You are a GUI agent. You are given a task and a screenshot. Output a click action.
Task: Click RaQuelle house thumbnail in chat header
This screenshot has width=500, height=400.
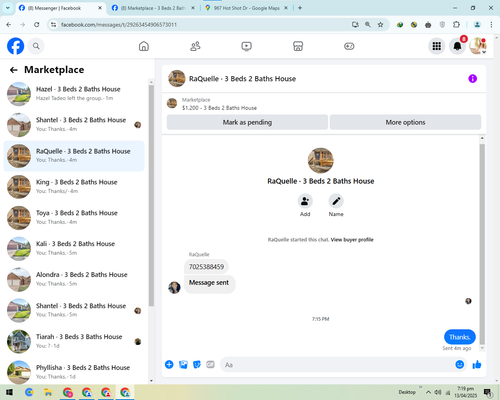(x=177, y=79)
